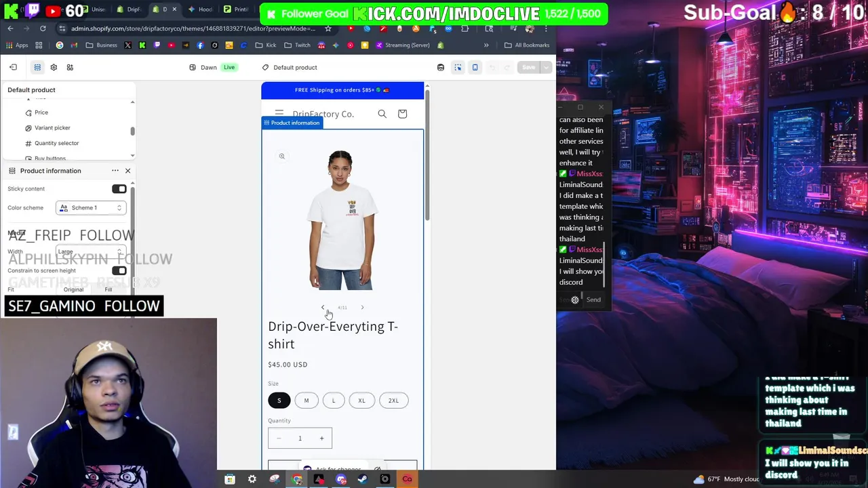This screenshot has height=488, width=868.
Task: Open the Save button dropdown arrow
Action: coord(546,67)
